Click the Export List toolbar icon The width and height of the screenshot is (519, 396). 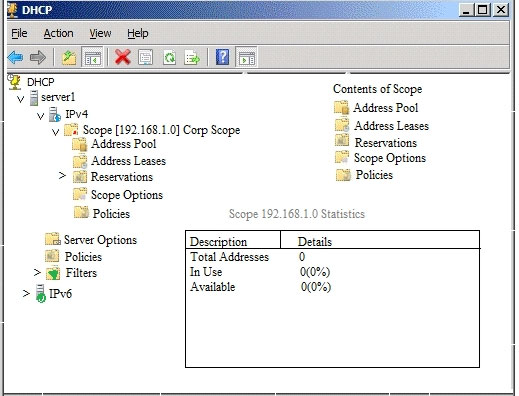click(192, 57)
